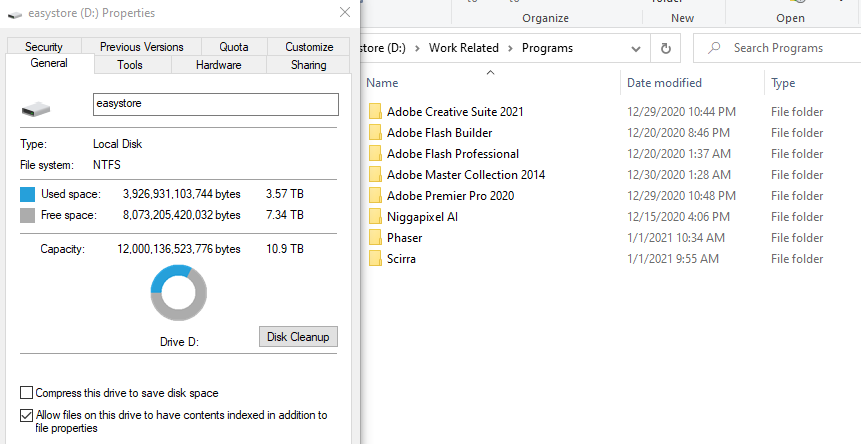This screenshot has width=861, height=444.
Task: Navigate to Work Related in the breadcrumb
Action: (464, 48)
